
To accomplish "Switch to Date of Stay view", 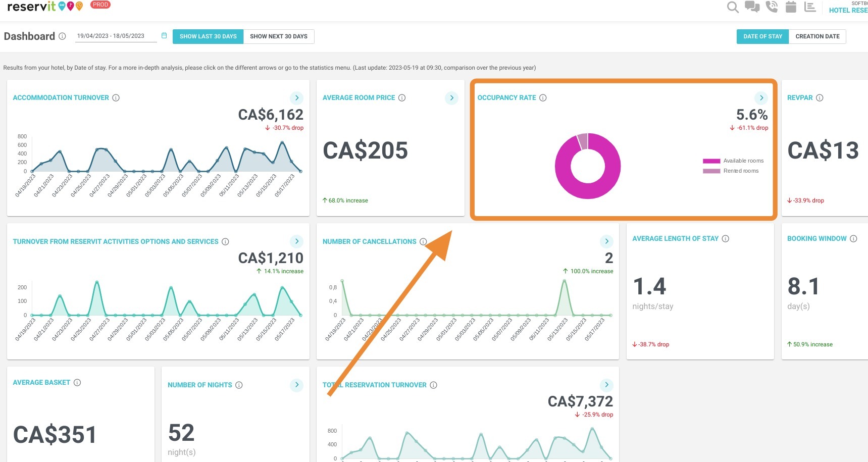I will [762, 36].
